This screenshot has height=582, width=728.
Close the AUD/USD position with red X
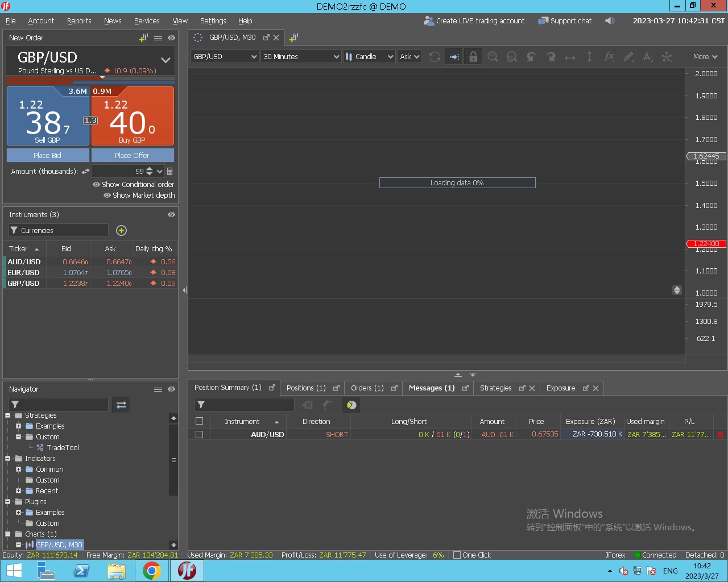720,434
